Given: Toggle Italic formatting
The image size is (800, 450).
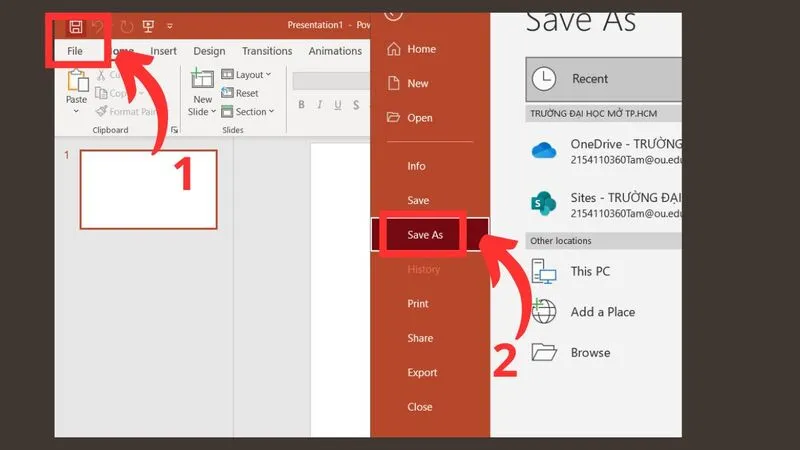Looking at the screenshot, I should click(x=319, y=105).
